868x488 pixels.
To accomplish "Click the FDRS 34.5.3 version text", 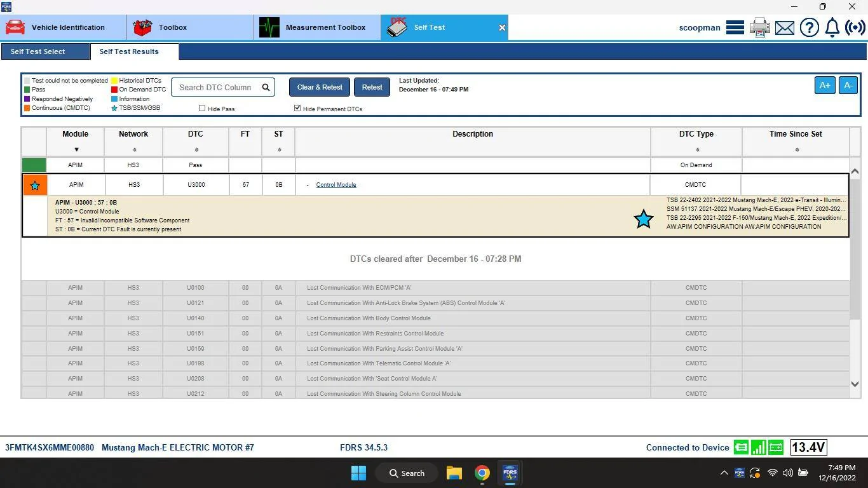I will coord(363,447).
